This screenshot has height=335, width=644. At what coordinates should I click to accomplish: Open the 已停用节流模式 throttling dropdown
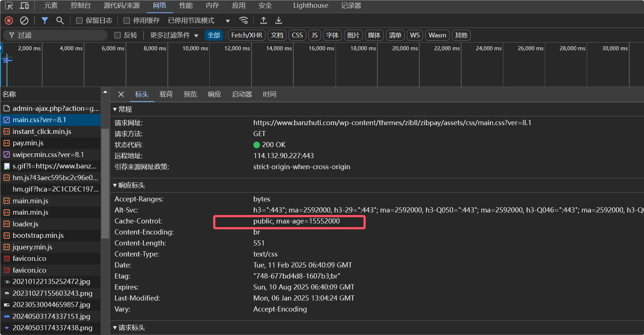199,21
